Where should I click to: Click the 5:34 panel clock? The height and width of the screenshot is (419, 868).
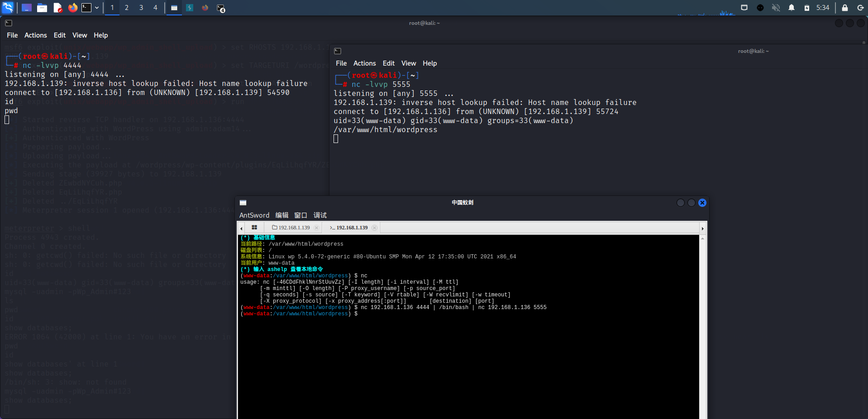point(823,8)
